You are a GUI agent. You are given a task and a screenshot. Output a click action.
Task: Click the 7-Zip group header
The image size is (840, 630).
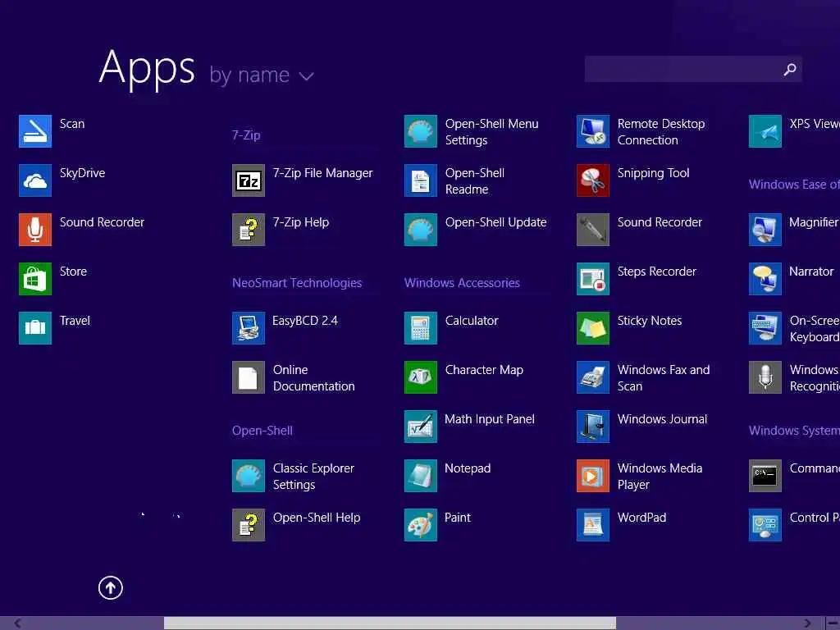pyautogui.click(x=246, y=135)
